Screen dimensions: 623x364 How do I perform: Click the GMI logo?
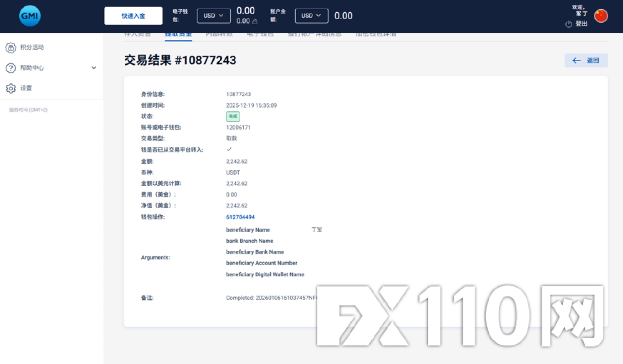coord(30,16)
